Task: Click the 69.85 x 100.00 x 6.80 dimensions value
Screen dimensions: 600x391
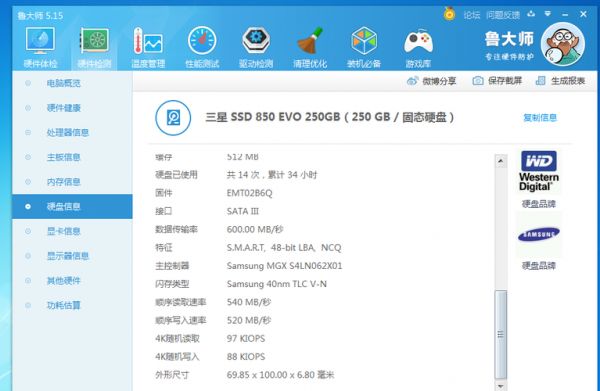Action: click(x=280, y=375)
